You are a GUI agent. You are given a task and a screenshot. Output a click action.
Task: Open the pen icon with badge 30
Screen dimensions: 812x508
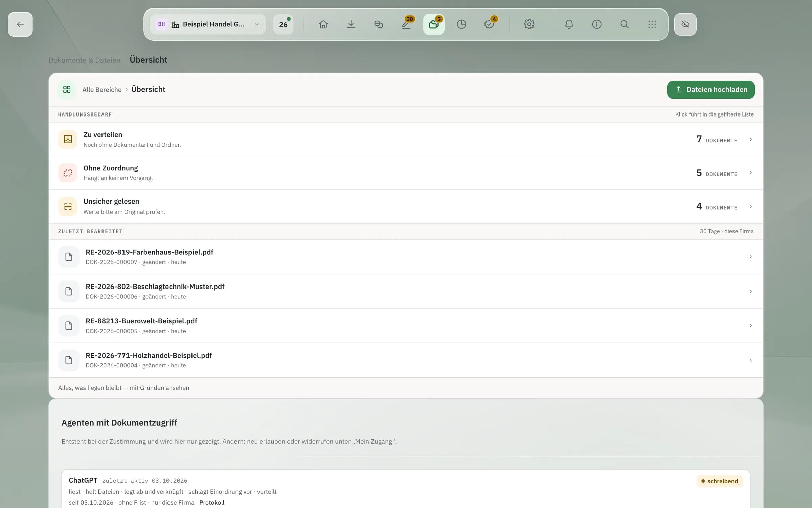[x=406, y=24]
